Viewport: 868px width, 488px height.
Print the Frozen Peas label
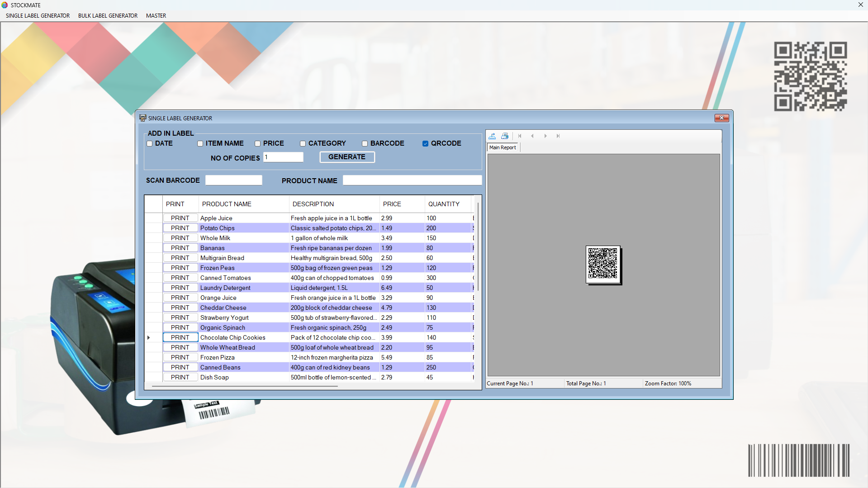click(x=180, y=268)
